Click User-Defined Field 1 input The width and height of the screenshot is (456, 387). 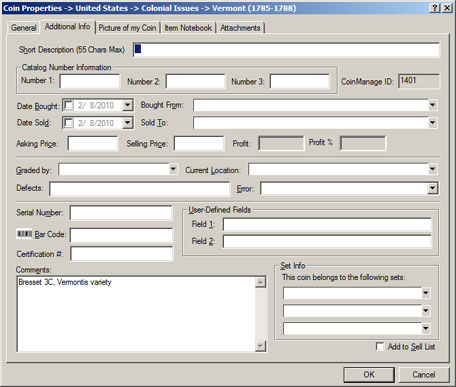pos(327,224)
